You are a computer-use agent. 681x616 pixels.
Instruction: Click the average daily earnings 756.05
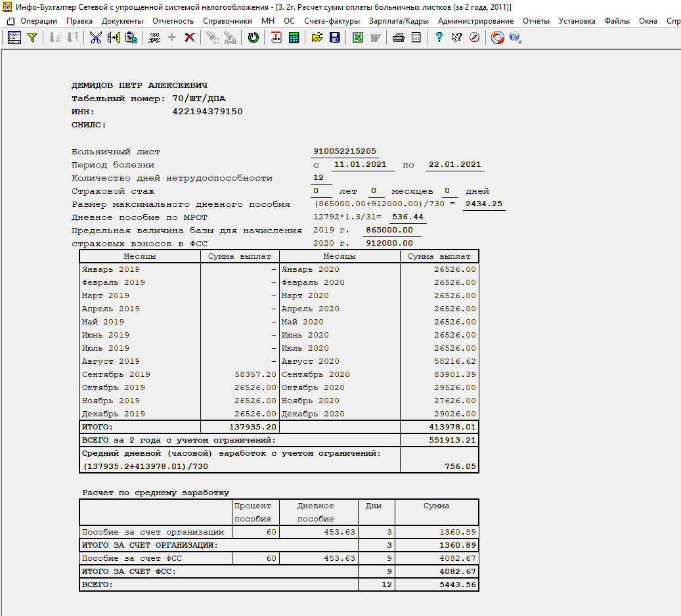(x=460, y=466)
